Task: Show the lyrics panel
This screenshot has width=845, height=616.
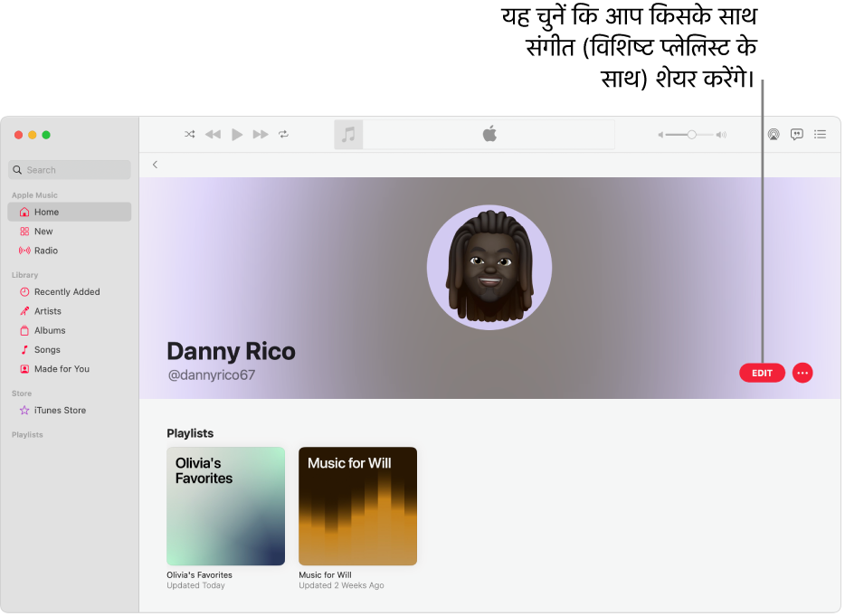Action: point(796,134)
